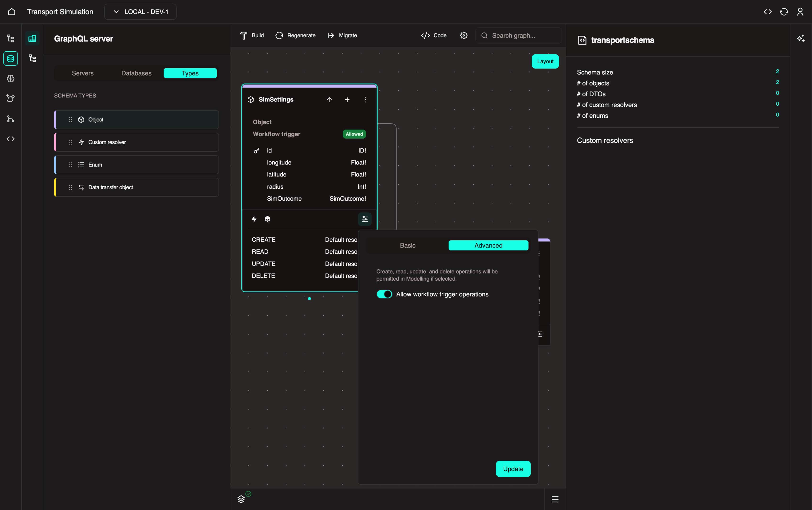This screenshot has width=812, height=510.
Task: Click the Layout button
Action: tap(545, 61)
